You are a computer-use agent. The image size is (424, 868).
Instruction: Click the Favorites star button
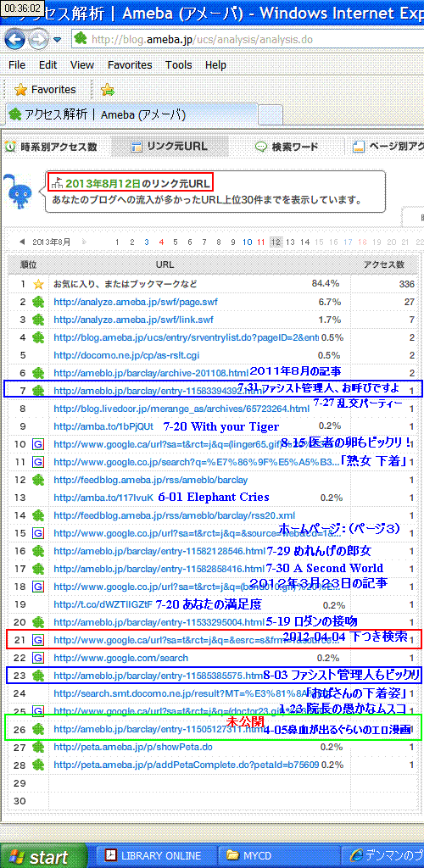tap(45, 89)
